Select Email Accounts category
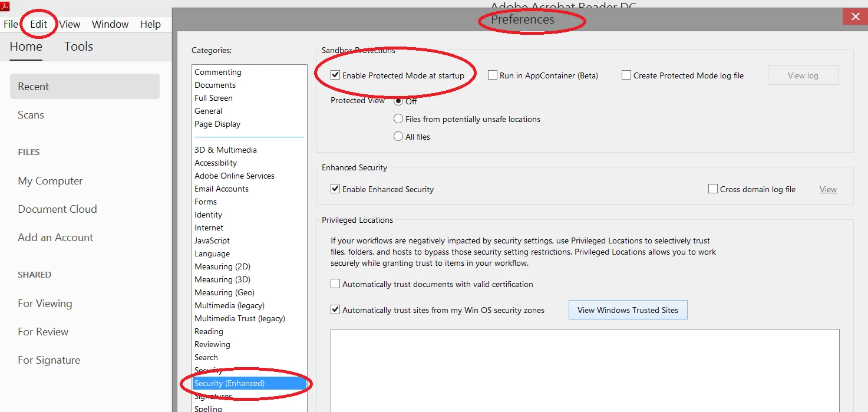The width and height of the screenshot is (868, 412). 222,189
